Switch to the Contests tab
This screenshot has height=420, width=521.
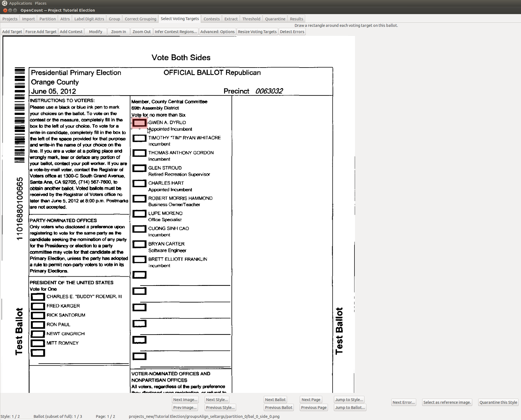pos(211,19)
